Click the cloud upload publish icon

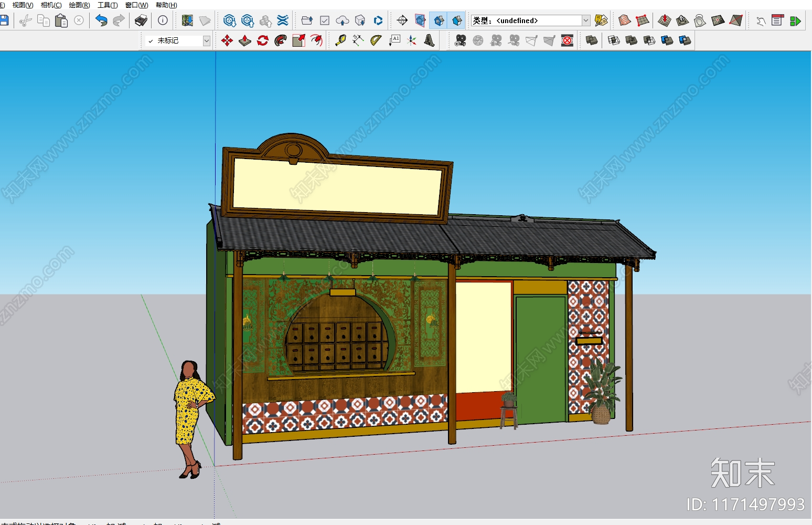pyautogui.click(x=343, y=20)
